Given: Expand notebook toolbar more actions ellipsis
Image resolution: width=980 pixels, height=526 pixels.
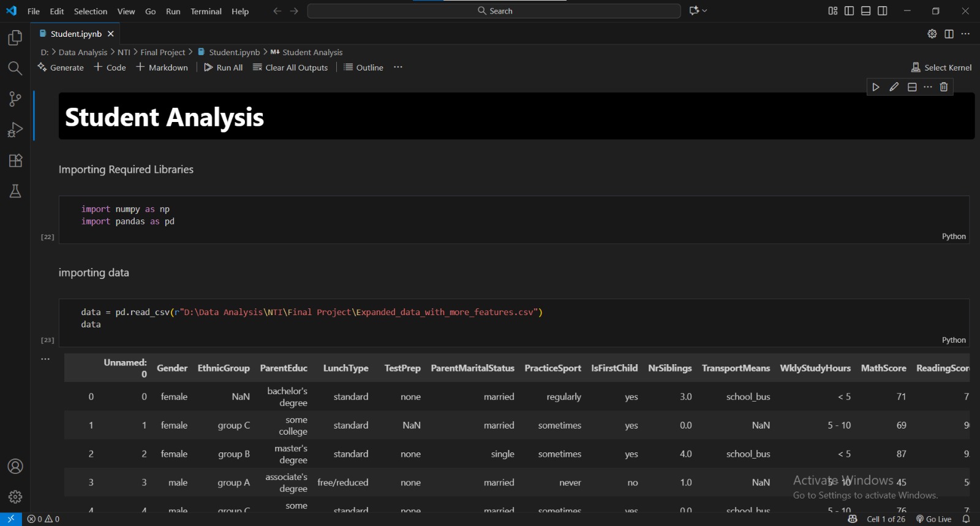Looking at the screenshot, I should pos(398,67).
